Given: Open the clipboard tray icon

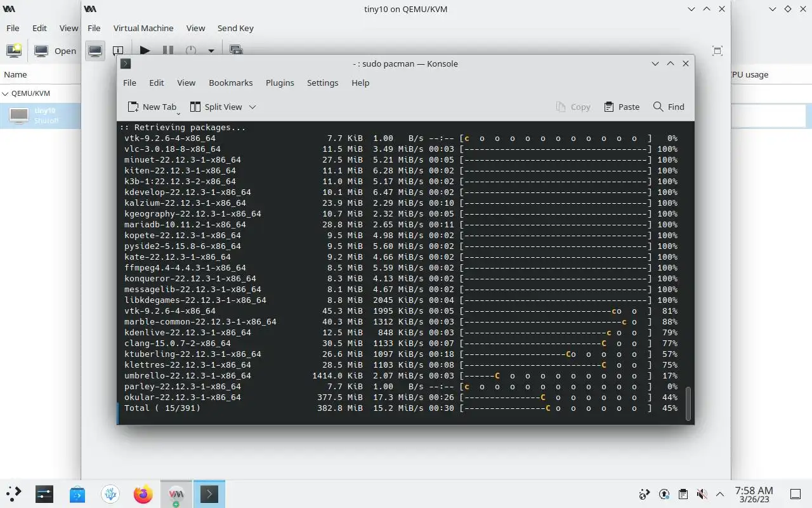Looking at the screenshot, I should click(x=683, y=494).
